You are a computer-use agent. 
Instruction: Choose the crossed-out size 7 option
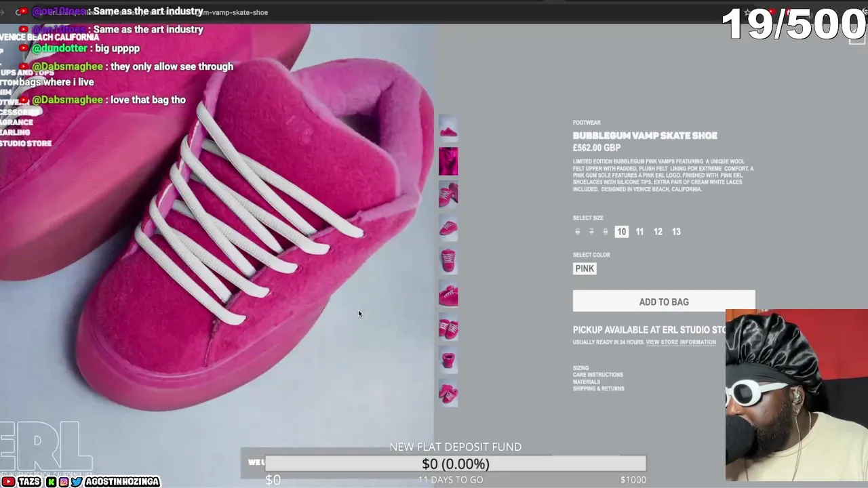pos(591,232)
